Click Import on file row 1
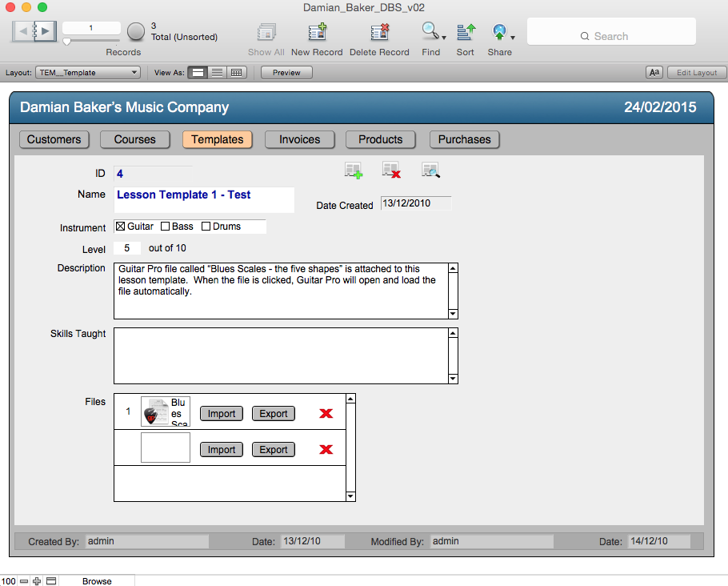This screenshot has height=586, width=728. tap(222, 414)
